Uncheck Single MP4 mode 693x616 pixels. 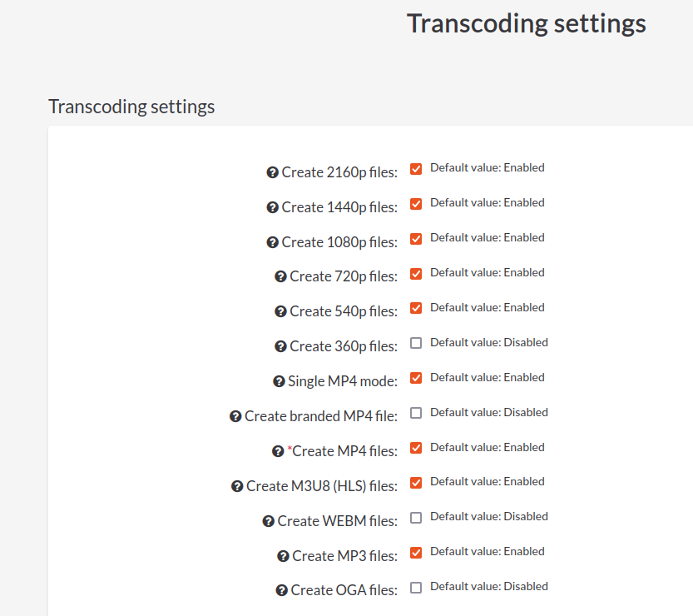coord(415,378)
